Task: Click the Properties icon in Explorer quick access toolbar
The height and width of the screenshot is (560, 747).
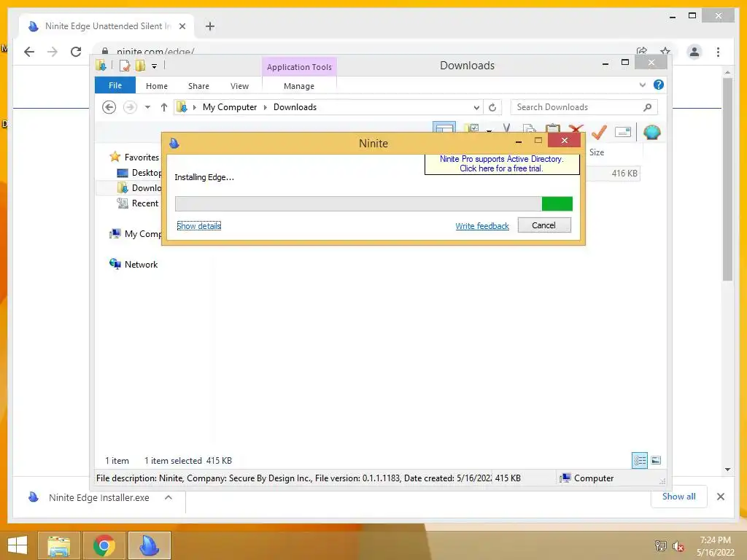Action: pos(124,65)
